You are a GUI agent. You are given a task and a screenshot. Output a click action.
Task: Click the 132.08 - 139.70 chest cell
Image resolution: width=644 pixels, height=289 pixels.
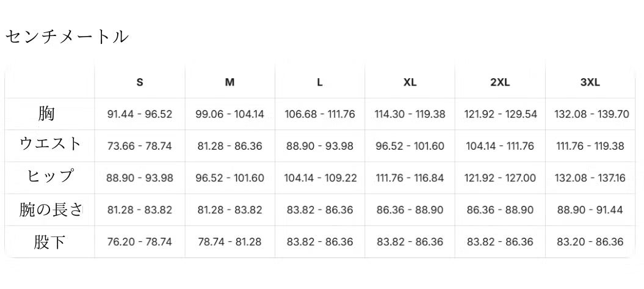590,114
